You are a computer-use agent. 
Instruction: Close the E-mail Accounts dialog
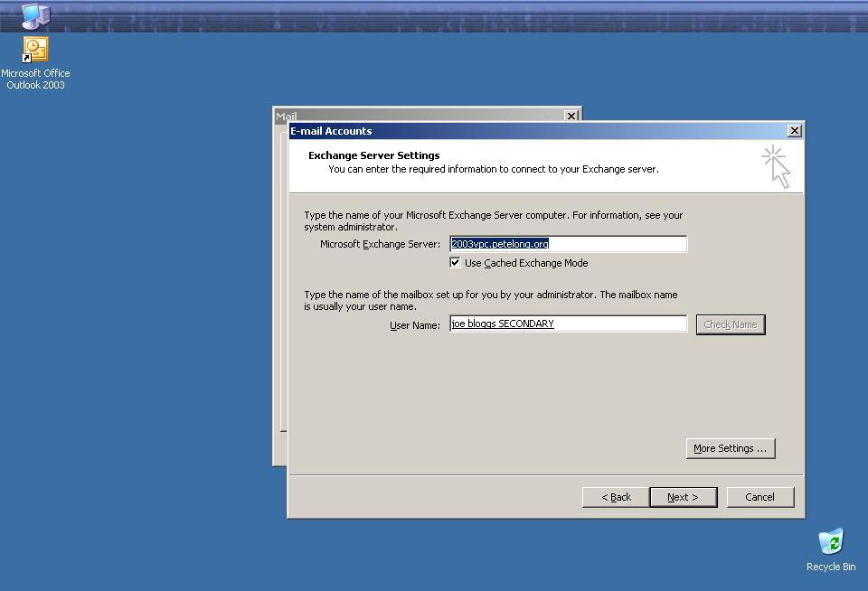pyautogui.click(x=795, y=131)
